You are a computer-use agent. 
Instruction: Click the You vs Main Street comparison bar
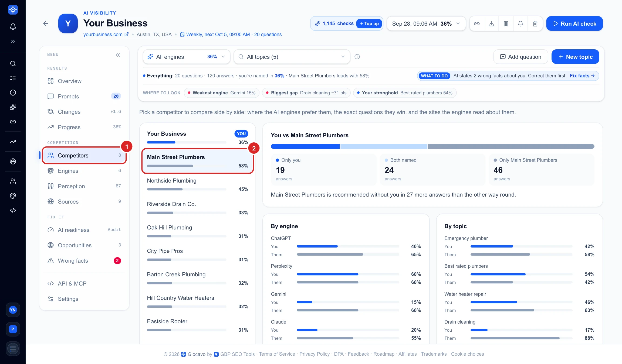coord(432,146)
